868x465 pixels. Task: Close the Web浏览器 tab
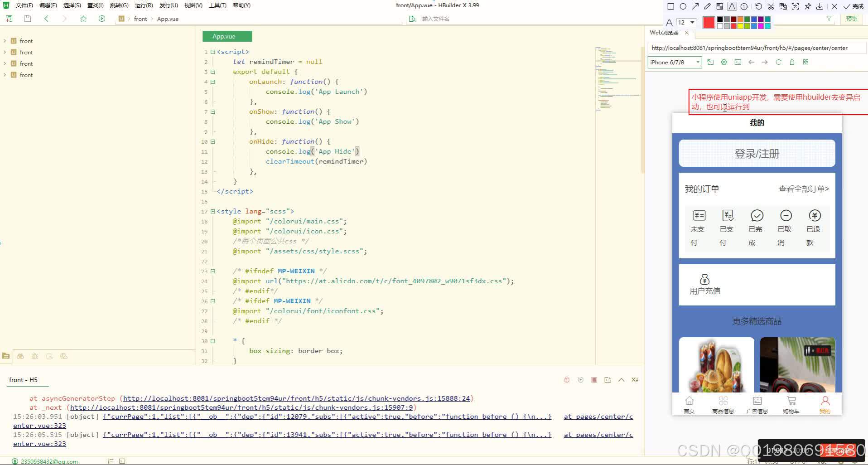pos(687,33)
